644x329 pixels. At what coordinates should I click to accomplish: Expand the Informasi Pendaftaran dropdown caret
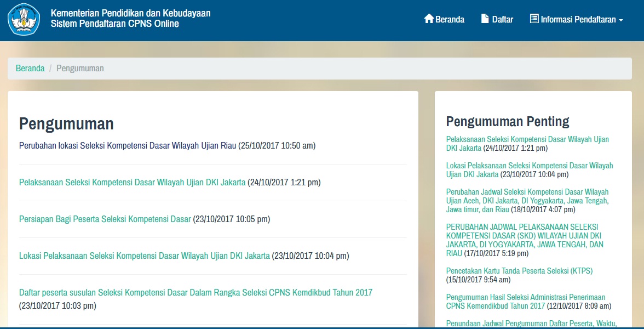coord(620,20)
